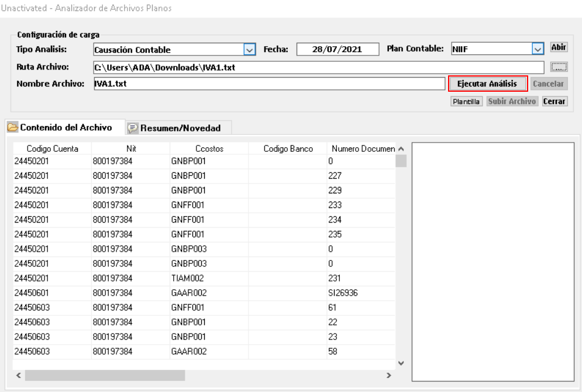Click the horizontal scrollbar right arrow
The width and height of the screenshot is (582, 392).
point(388,375)
